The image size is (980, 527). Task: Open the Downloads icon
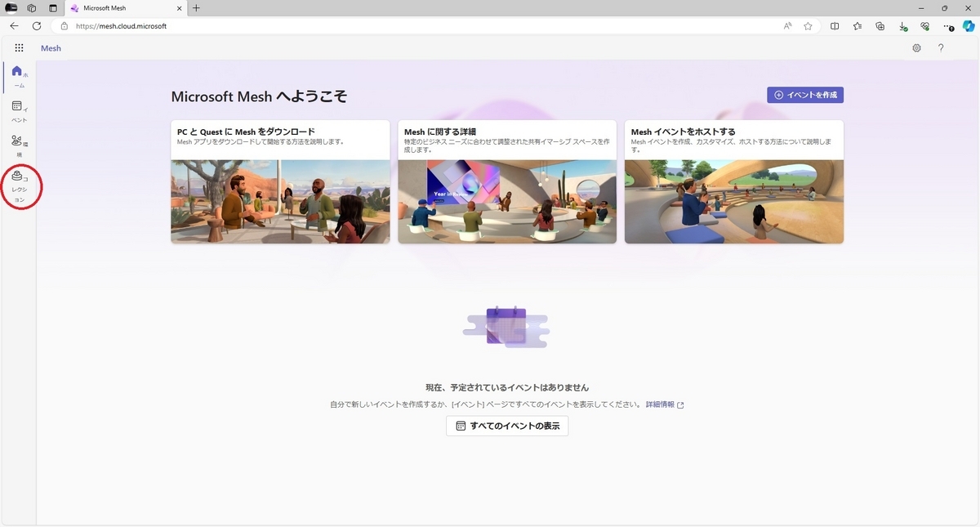(902, 26)
